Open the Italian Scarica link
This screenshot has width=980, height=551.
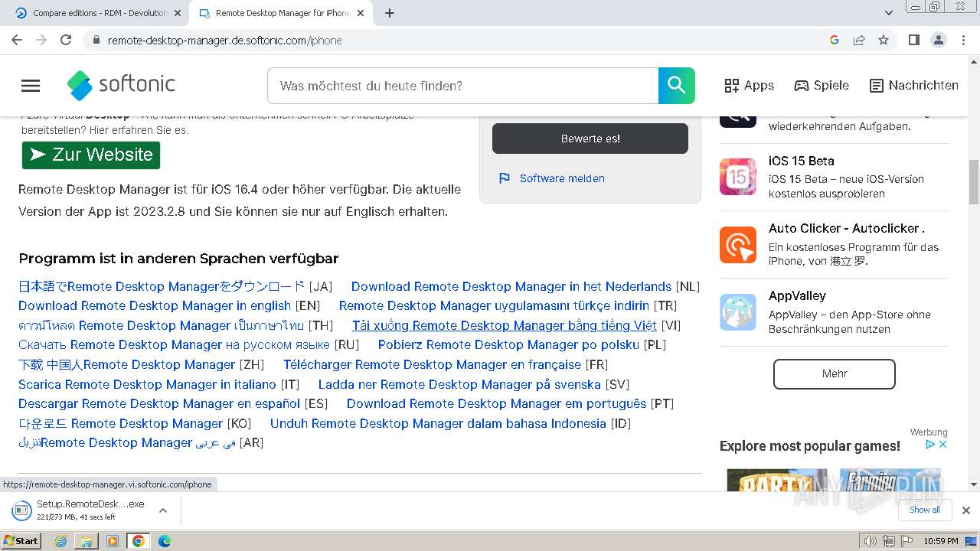click(147, 384)
